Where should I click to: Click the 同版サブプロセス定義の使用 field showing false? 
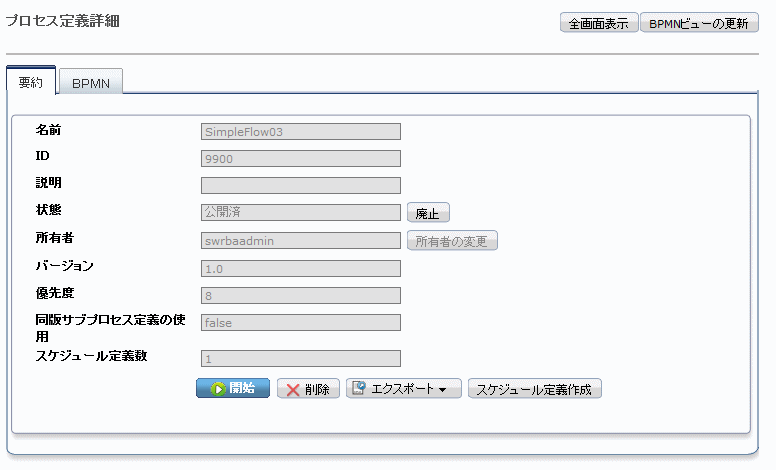coord(300,322)
